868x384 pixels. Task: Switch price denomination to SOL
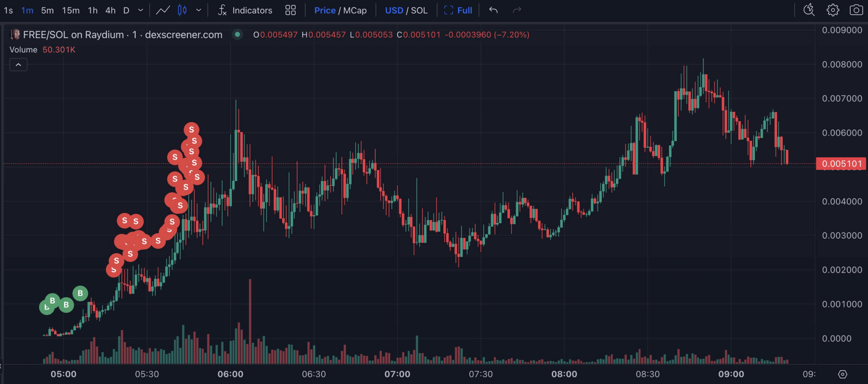click(x=419, y=10)
